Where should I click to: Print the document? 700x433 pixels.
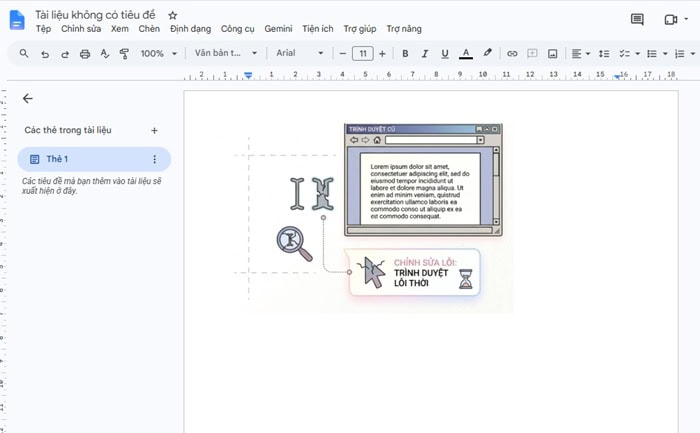85,54
